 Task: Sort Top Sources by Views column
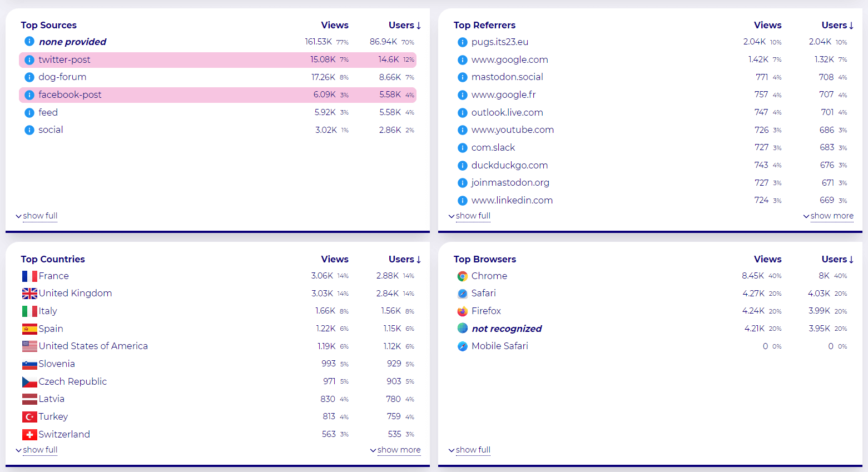pyautogui.click(x=335, y=25)
